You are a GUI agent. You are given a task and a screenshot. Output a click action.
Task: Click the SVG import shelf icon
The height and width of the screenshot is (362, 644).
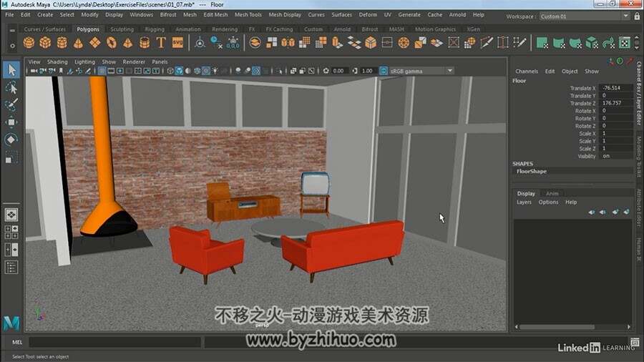[177, 43]
